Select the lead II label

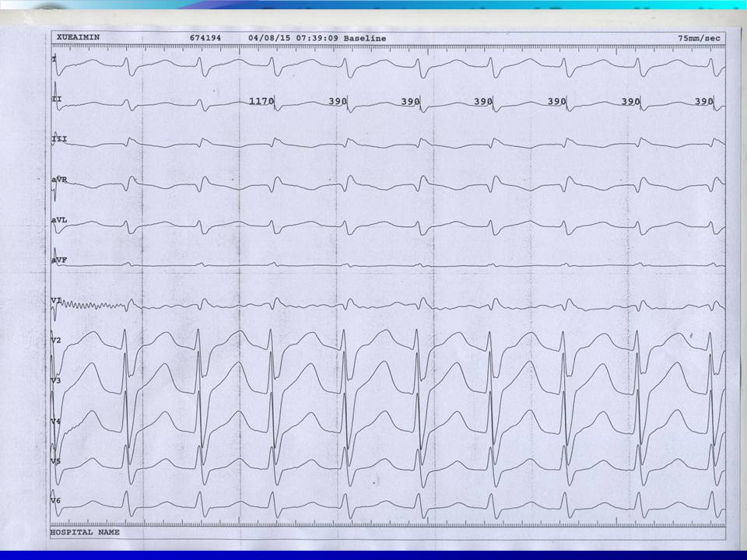coord(56,100)
